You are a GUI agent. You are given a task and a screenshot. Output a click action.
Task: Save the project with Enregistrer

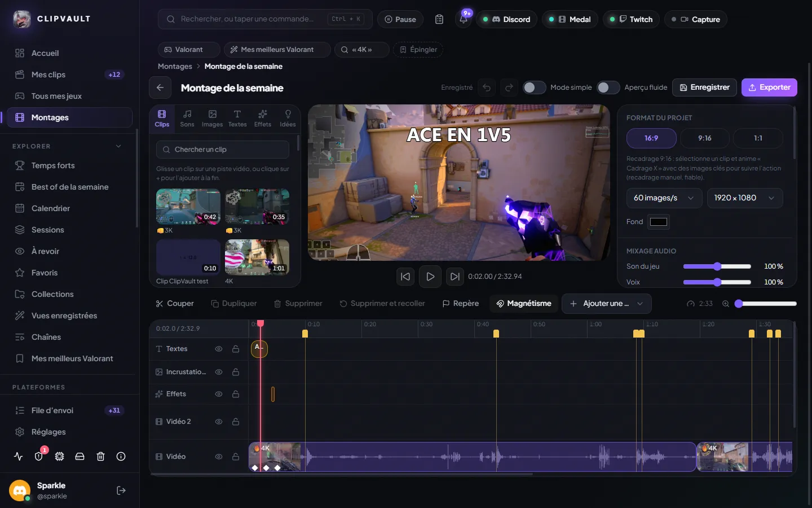point(704,87)
